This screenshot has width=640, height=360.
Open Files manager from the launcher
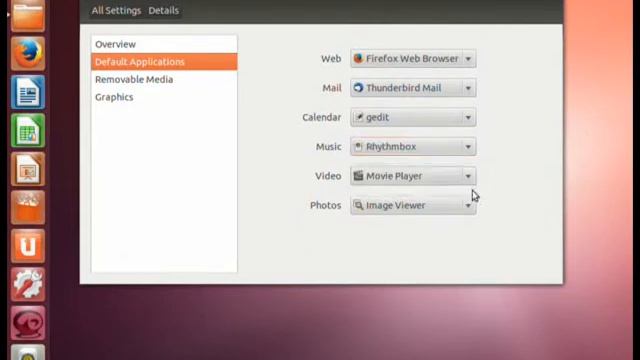coord(28,16)
